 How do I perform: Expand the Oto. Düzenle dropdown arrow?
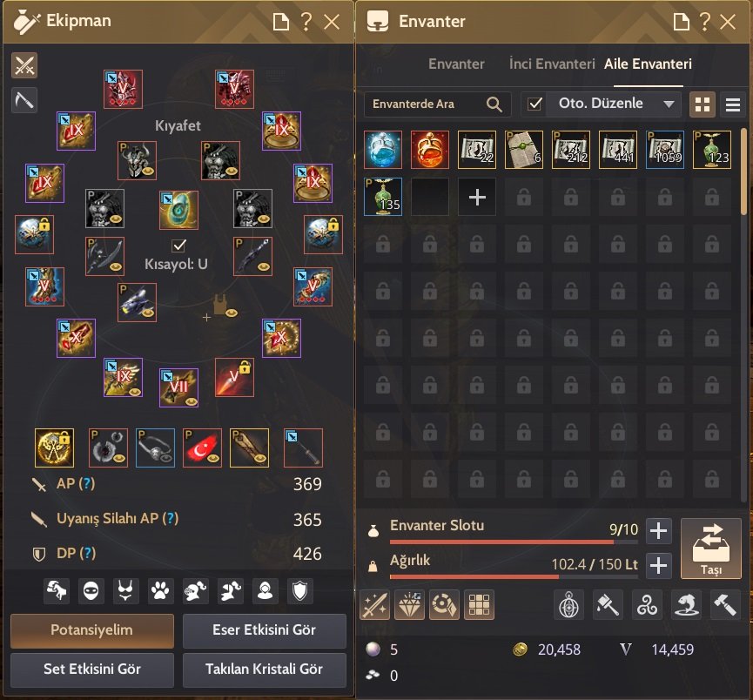[x=669, y=104]
